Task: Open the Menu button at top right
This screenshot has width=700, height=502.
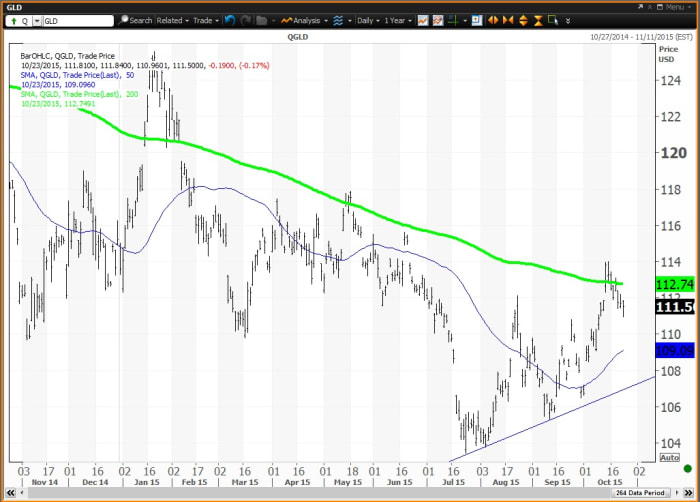Action: tap(678, 6)
